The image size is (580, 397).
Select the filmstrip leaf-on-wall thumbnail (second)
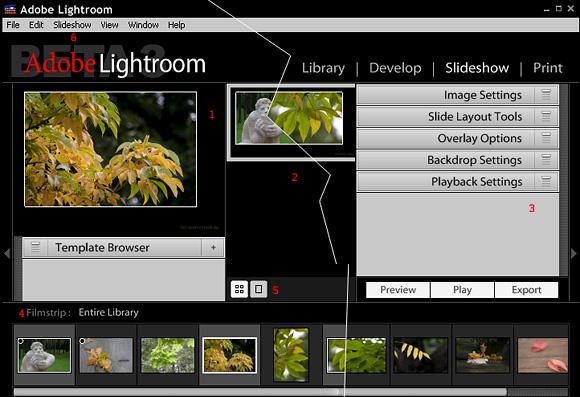(x=106, y=355)
